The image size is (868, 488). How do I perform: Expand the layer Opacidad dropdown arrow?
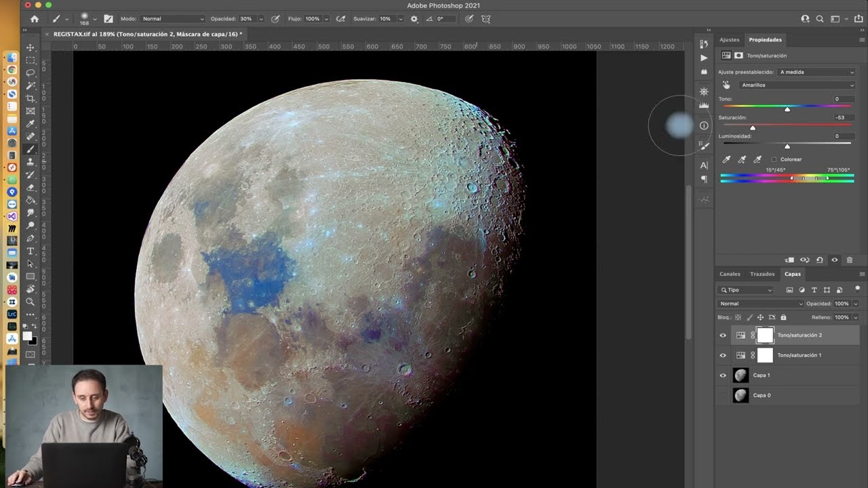coord(855,304)
